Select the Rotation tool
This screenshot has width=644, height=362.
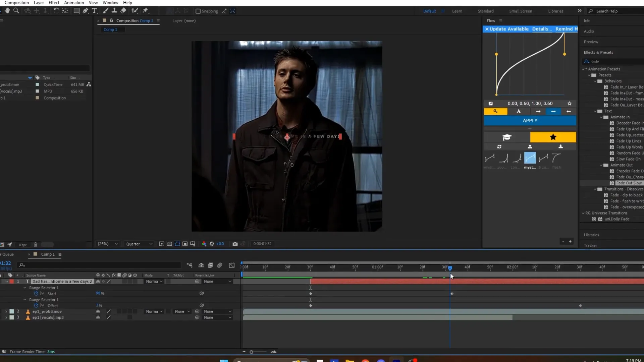point(56,11)
